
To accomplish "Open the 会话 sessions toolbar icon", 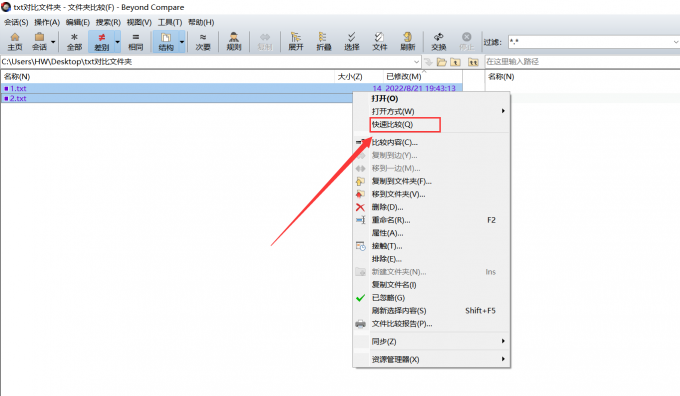I will coord(39,42).
